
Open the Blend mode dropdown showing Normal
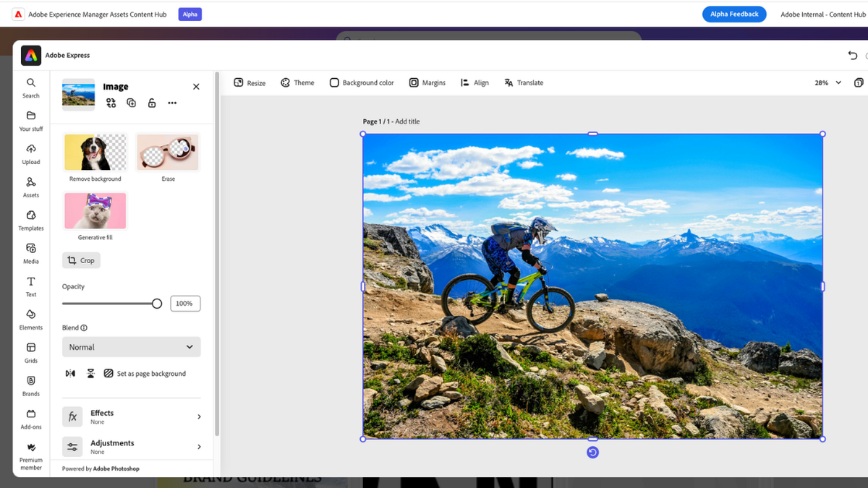(x=131, y=346)
